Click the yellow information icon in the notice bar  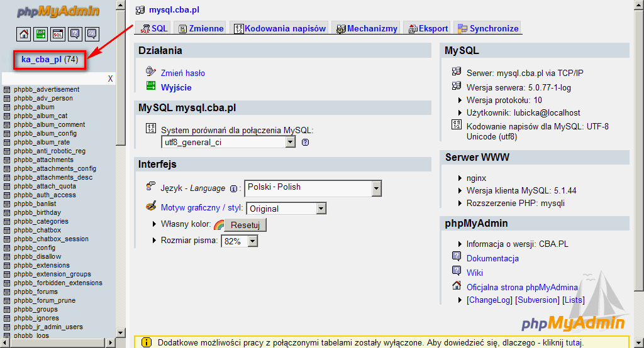click(146, 342)
